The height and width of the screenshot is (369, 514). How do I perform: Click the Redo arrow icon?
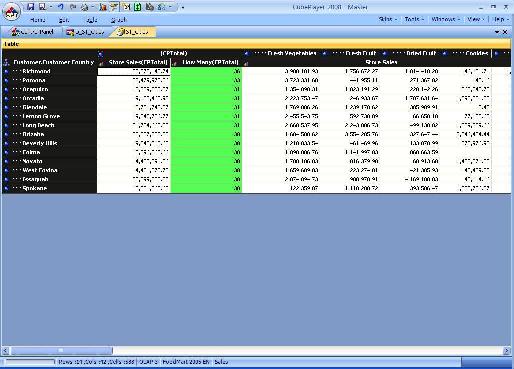[73, 7]
